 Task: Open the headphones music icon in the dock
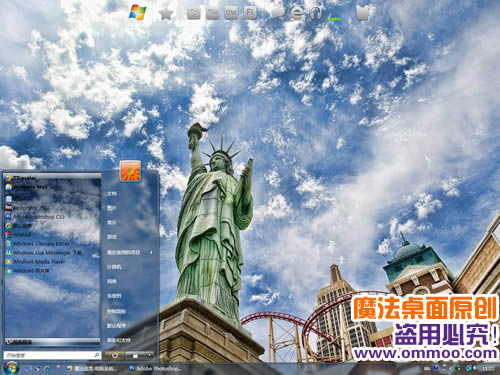coord(315,13)
